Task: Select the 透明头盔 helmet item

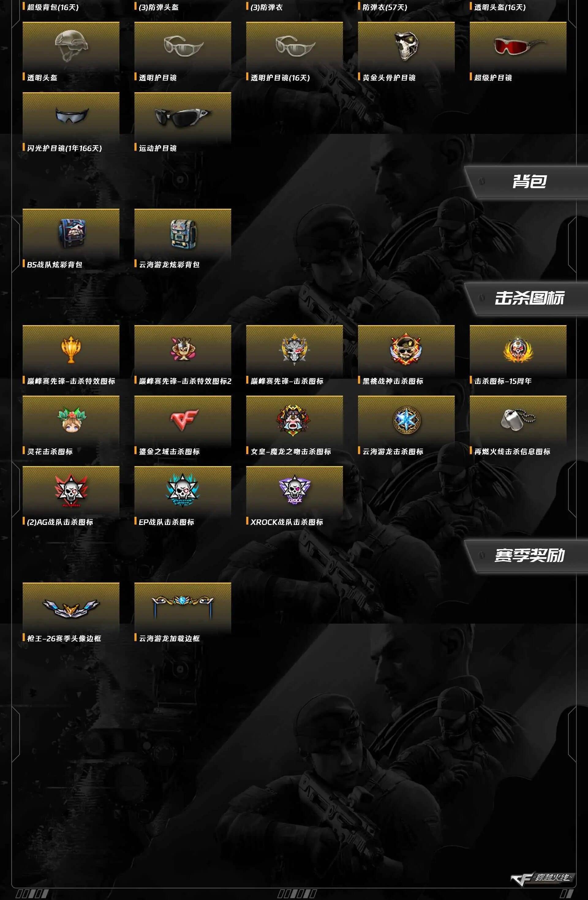Action: click(71, 47)
